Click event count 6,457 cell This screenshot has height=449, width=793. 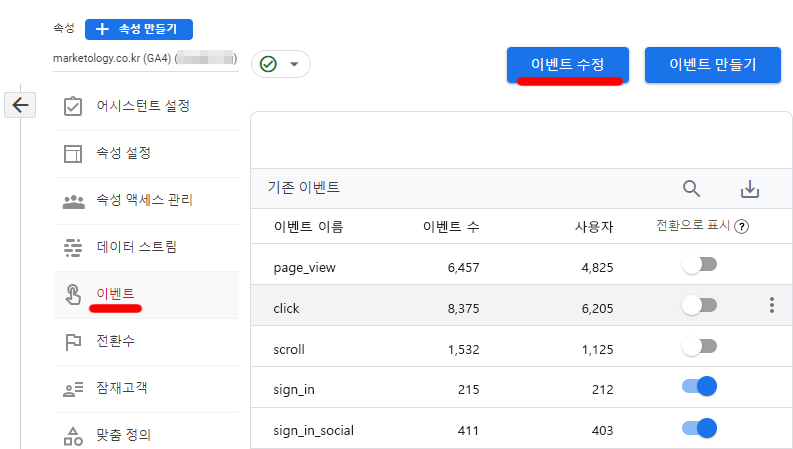point(463,267)
